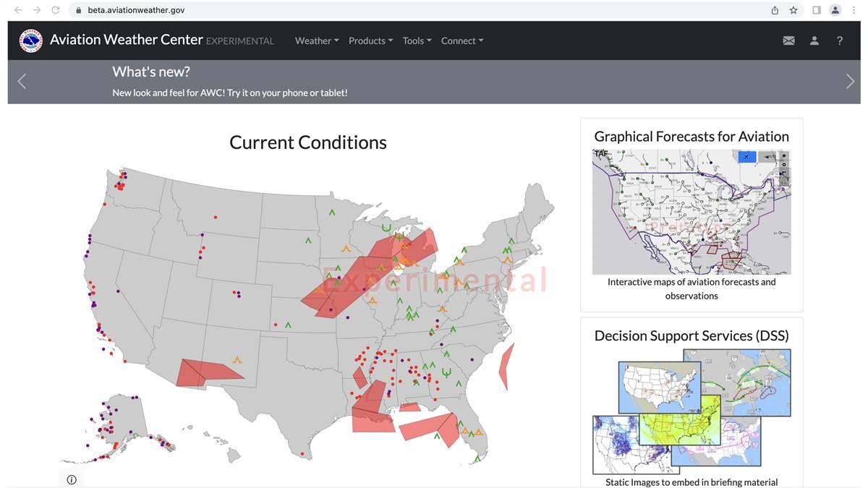868x488 pixels.
Task: Open the browser three-dot menu
Action: (x=854, y=10)
